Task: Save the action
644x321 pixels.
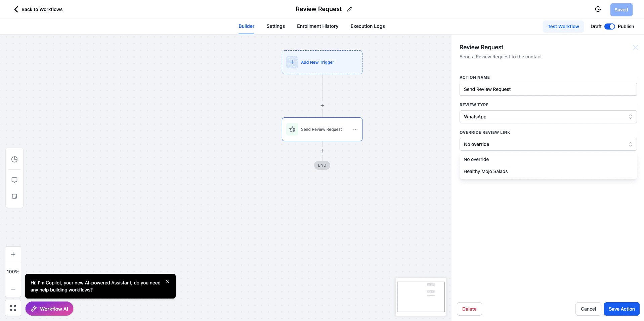Action: click(x=622, y=309)
